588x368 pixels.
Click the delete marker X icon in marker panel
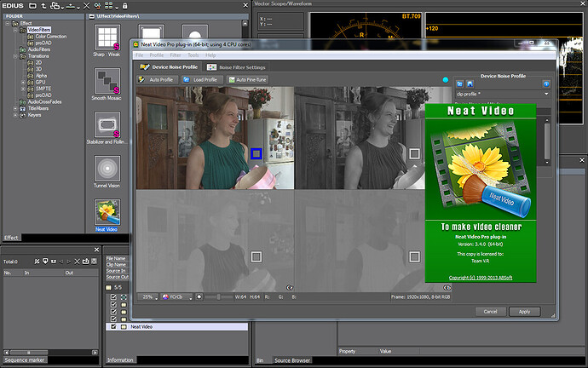[77, 262]
